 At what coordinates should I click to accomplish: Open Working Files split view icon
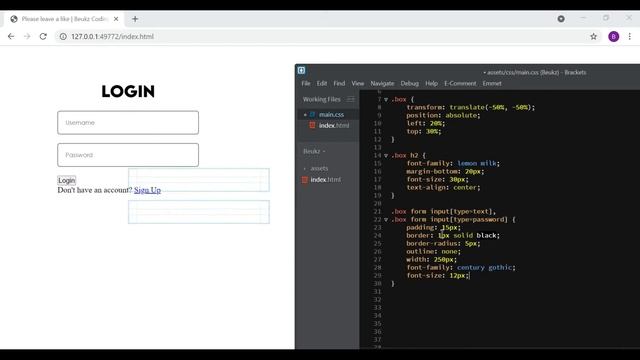[x=351, y=99]
